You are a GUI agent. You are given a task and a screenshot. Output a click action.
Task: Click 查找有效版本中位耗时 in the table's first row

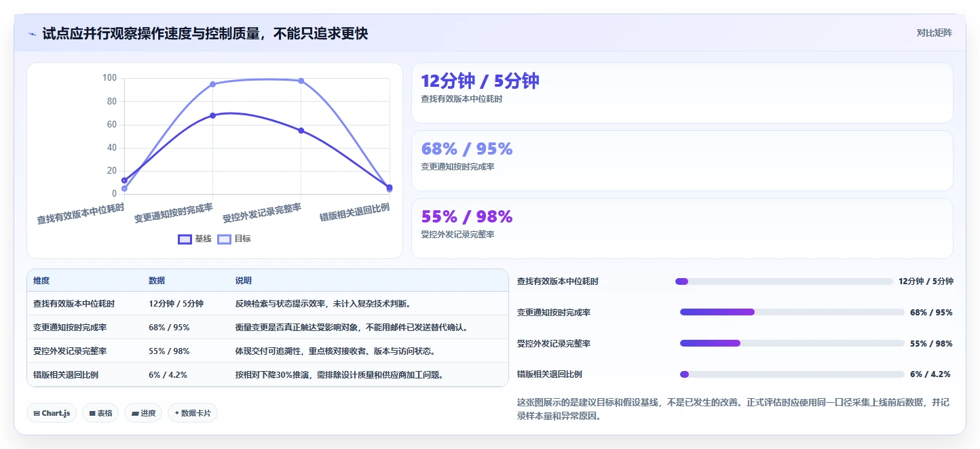(74, 304)
